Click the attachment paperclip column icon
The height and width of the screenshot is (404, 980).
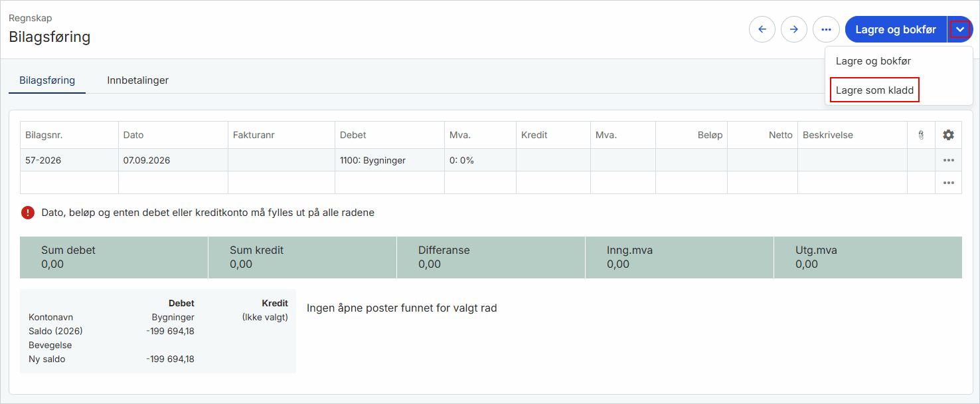point(921,135)
